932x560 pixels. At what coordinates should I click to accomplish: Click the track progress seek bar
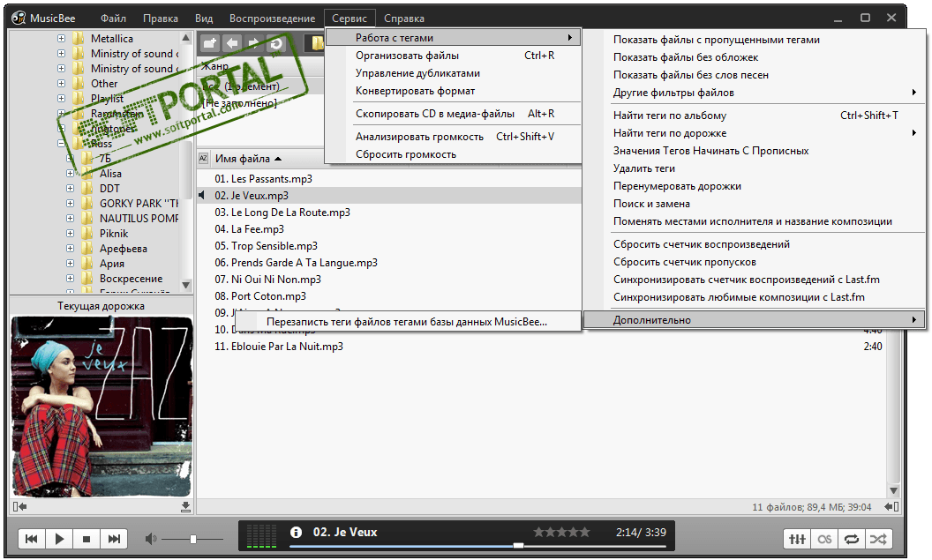click(477, 545)
